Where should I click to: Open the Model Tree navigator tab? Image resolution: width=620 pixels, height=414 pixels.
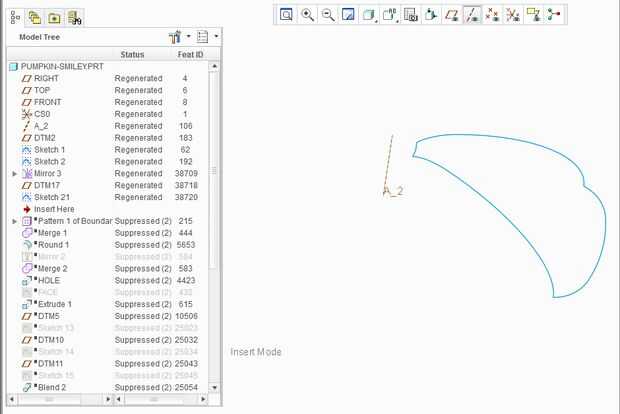click(x=15, y=17)
